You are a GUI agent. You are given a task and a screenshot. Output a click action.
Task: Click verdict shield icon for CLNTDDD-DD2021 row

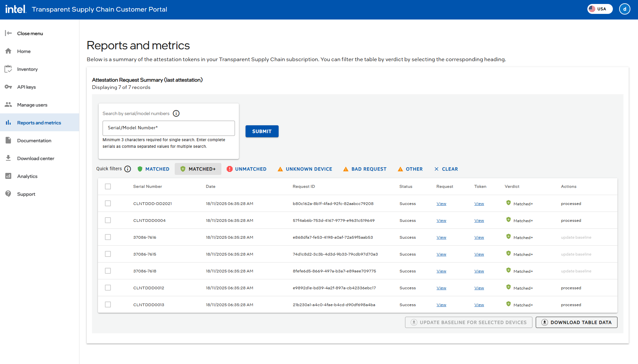pyautogui.click(x=508, y=203)
